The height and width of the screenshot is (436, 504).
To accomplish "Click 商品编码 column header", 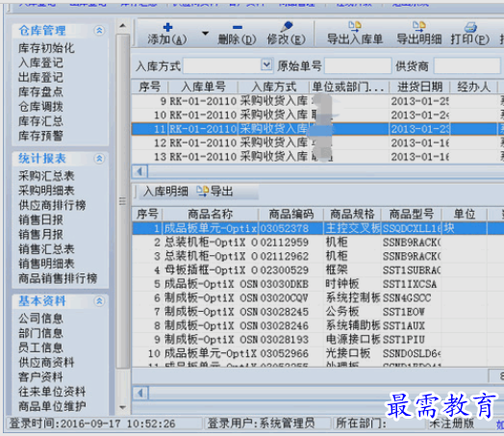I will pyautogui.click(x=290, y=214).
